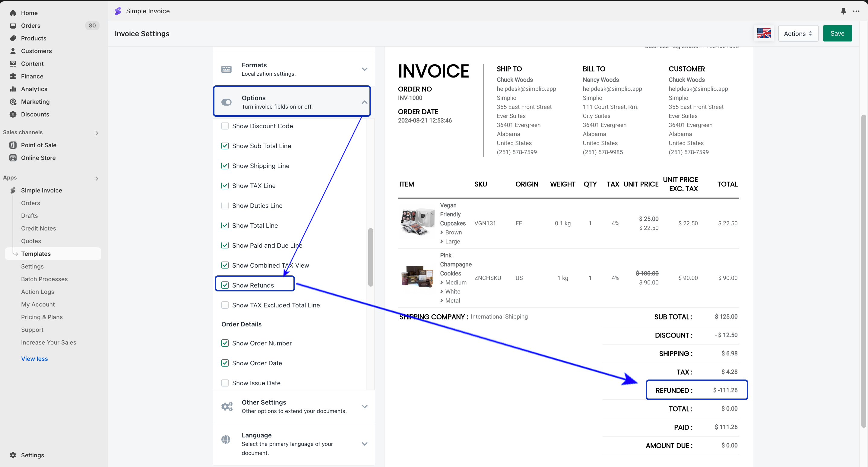Go to Batch Processes menu item

[x=44, y=279]
